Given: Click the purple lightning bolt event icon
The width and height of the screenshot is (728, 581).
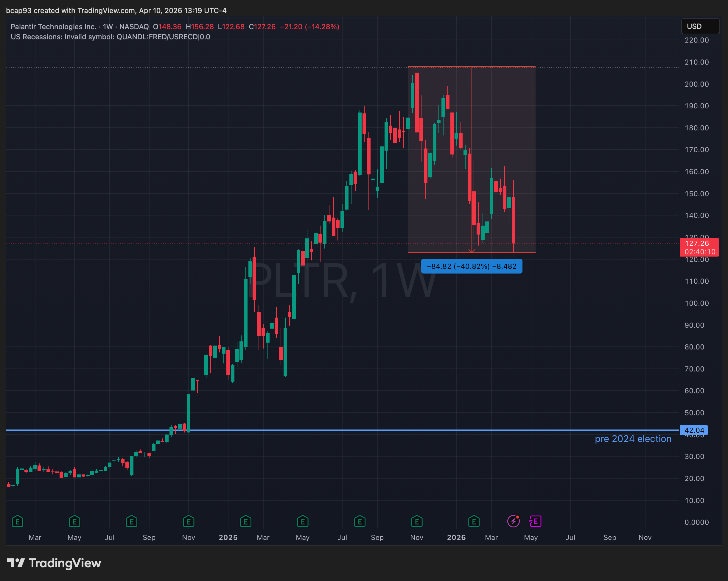Looking at the screenshot, I should [x=513, y=521].
